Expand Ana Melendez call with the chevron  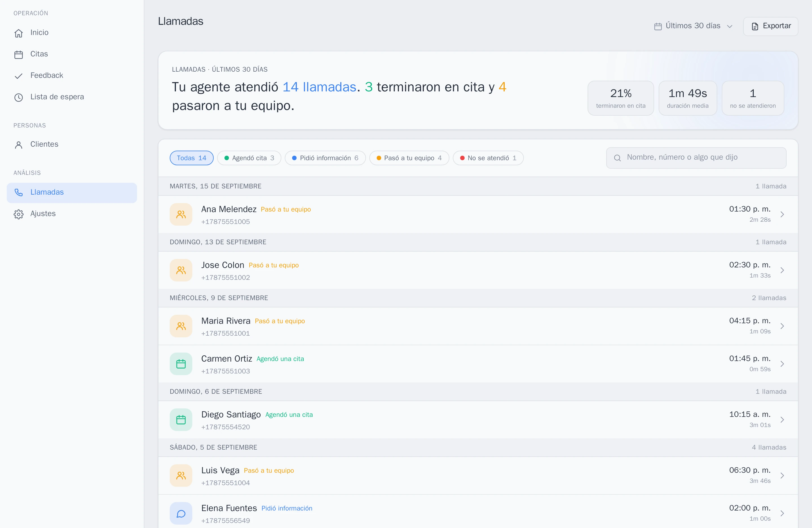(x=782, y=214)
